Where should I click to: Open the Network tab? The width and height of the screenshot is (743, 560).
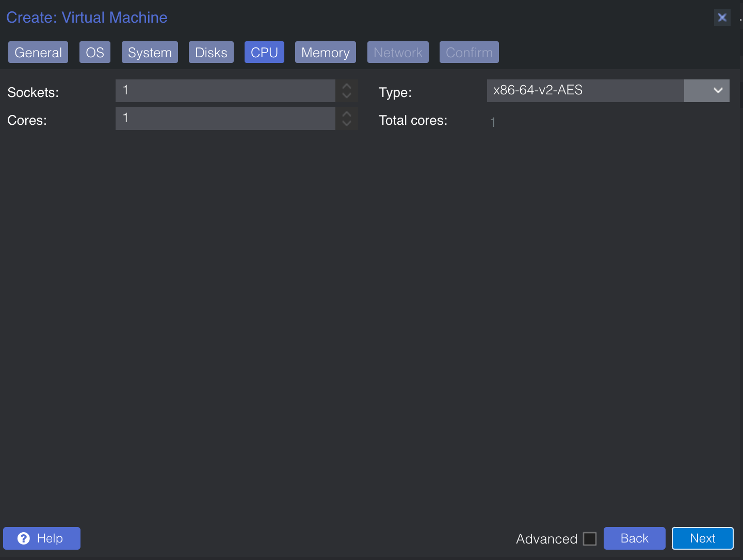398,53
